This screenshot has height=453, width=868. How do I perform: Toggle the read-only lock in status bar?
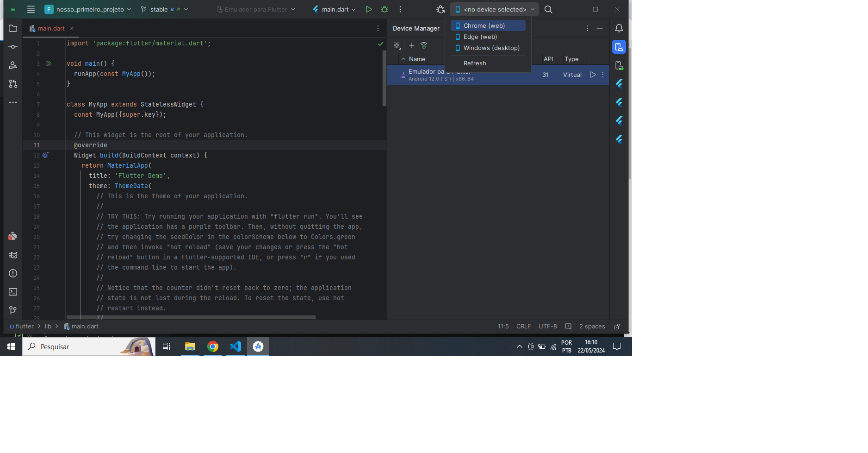pyautogui.click(x=617, y=327)
